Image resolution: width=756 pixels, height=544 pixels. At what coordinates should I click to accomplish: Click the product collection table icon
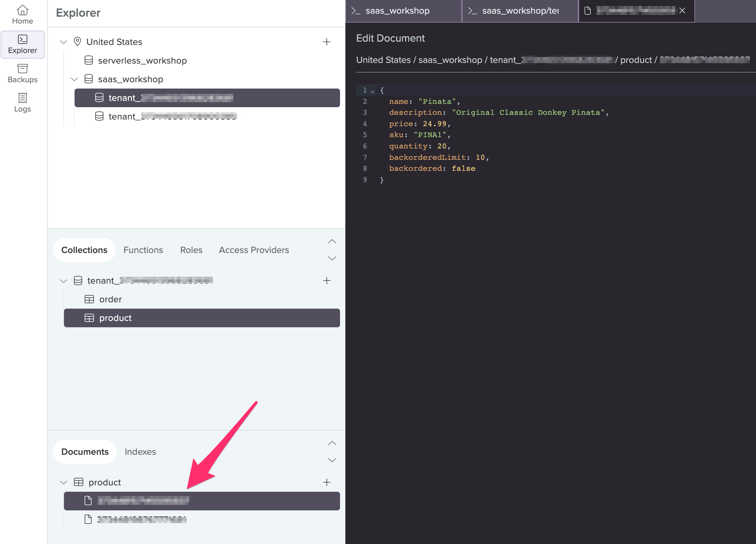click(89, 318)
